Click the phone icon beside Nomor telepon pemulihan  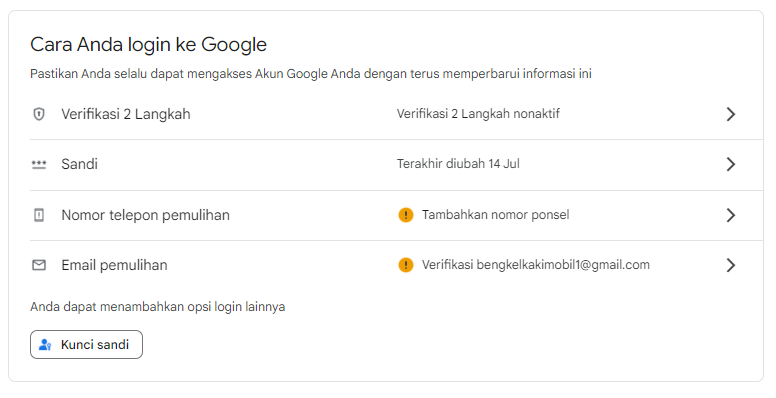[x=39, y=215]
